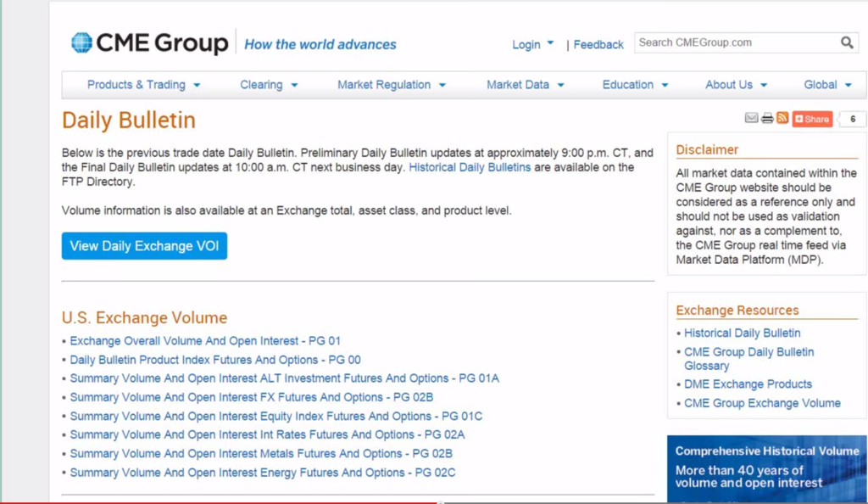The image size is (868, 504).
Task: Open the Clearing menu
Action: [269, 85]
